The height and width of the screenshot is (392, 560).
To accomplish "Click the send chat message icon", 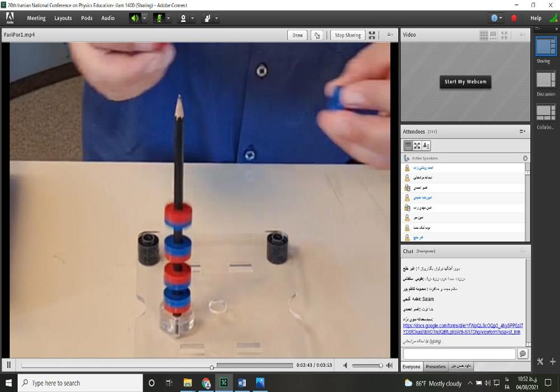I will (522, 354).
